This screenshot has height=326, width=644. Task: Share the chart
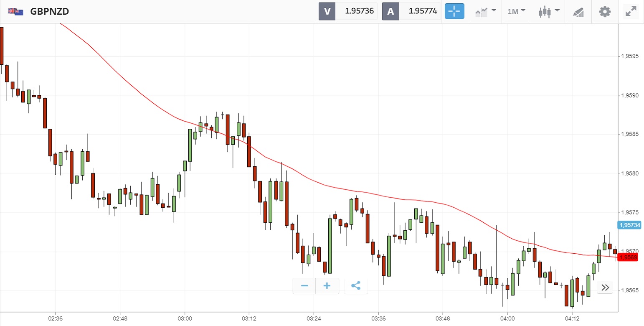(x=356, y=286)
